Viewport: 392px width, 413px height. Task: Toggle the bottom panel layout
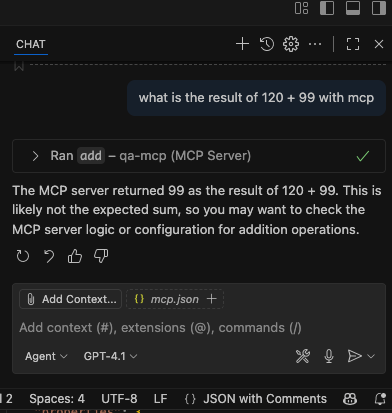click(x=353, y=8)
